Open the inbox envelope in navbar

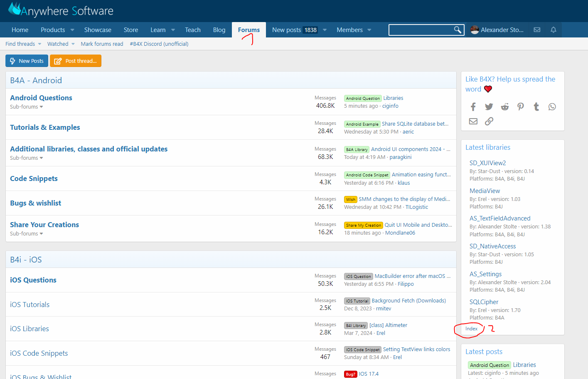pos(537,30)
